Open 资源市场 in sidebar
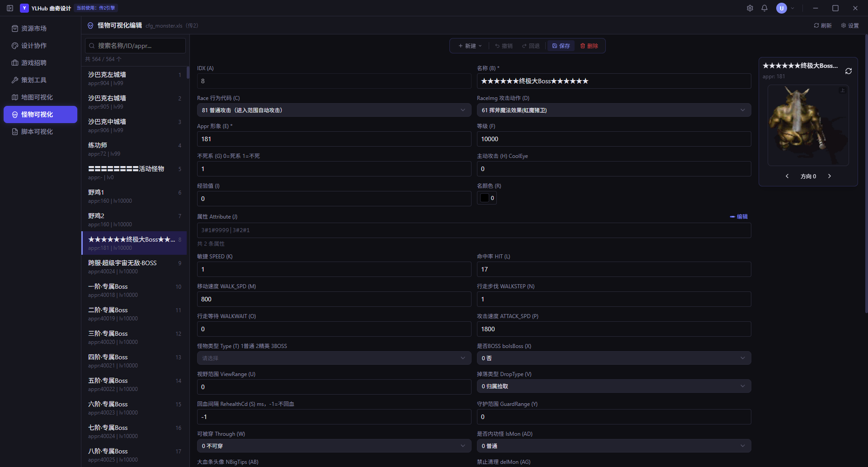Viewport: 868px width, 467px height. click(40, 29)
